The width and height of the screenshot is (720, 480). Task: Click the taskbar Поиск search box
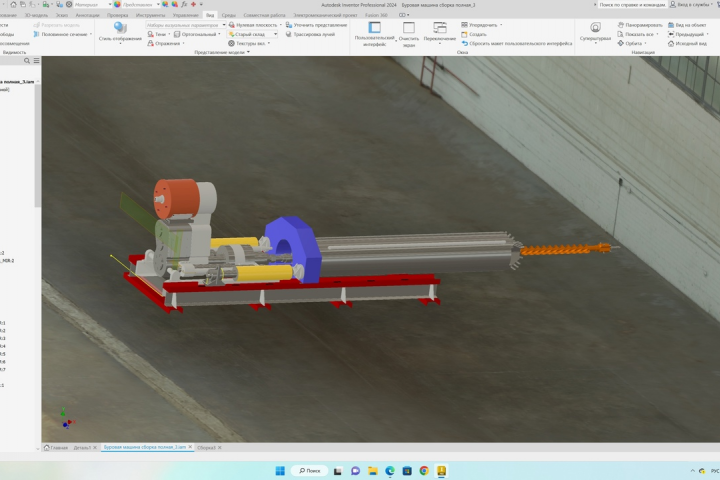(310, 471)
